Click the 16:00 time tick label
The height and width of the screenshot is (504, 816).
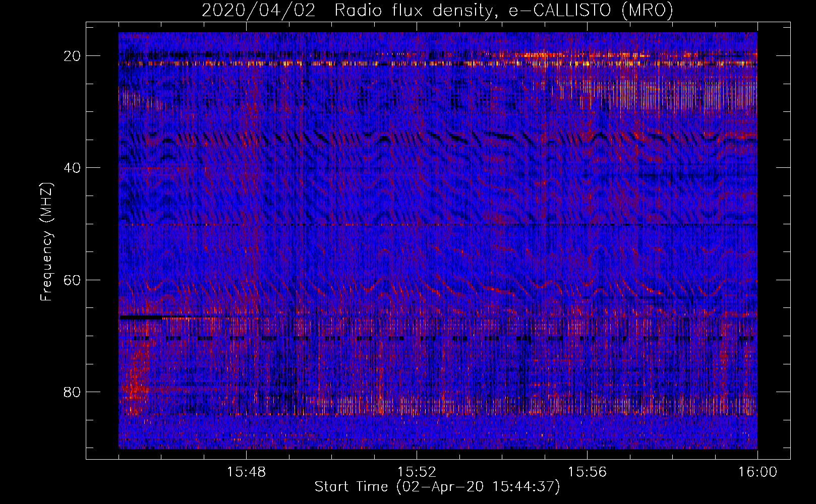[x=757, y=472]
